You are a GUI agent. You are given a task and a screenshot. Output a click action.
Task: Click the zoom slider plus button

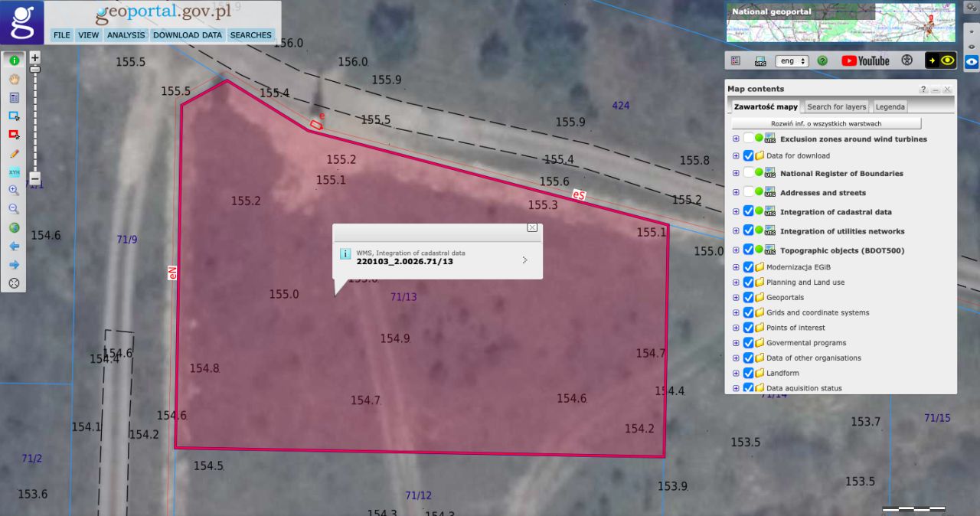tap(34, 57)
